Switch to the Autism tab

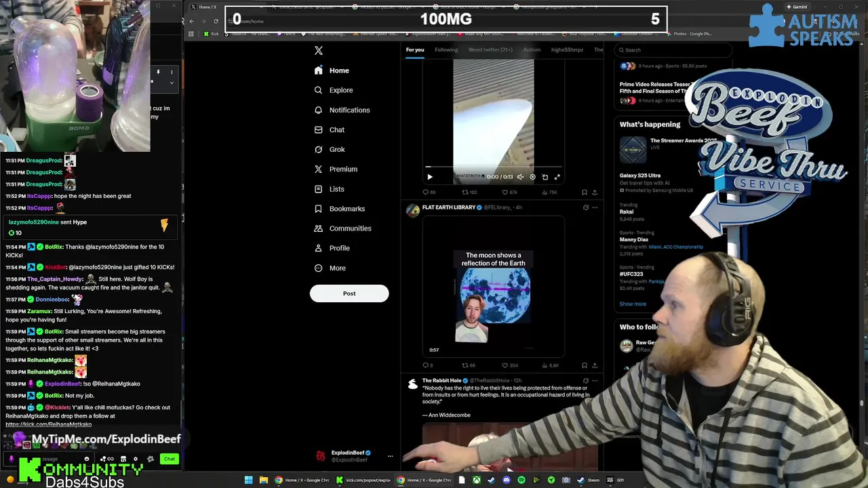(532, 49)
